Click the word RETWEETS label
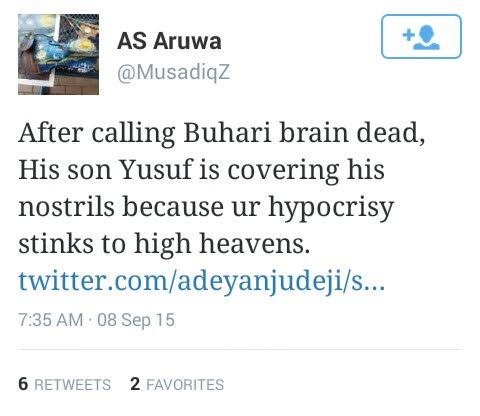480x416 pixels. click(x=73, y=385)
